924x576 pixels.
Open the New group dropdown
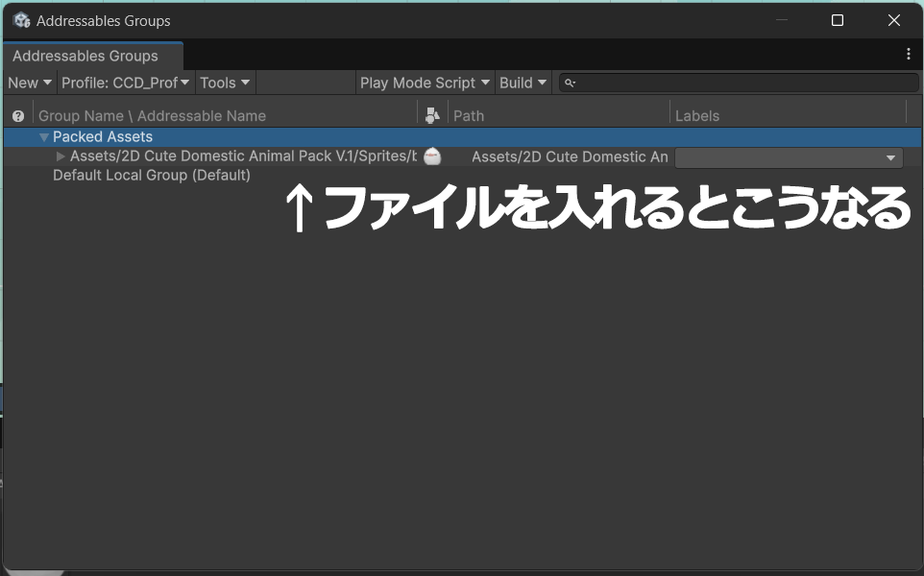[x=30, y=83]
